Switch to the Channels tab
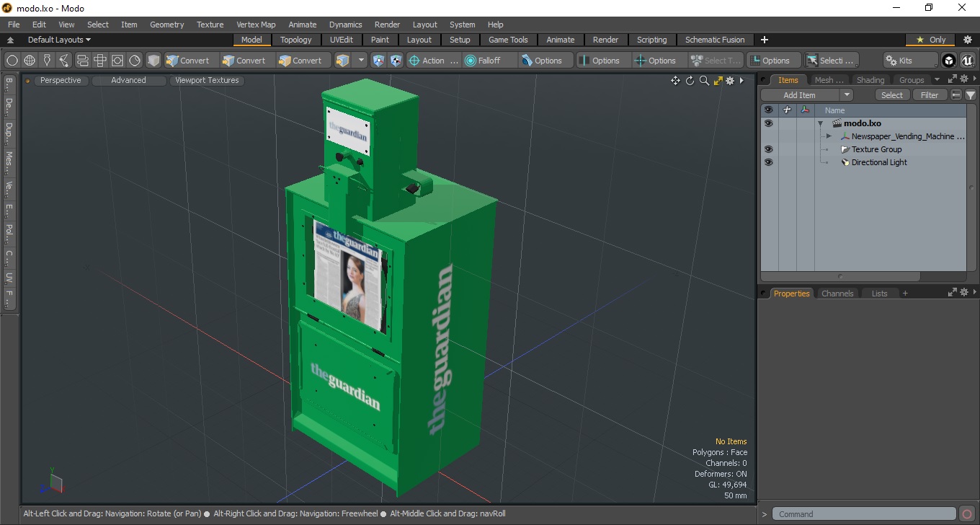This screenshot has height=525, width=980. (837, 294)
